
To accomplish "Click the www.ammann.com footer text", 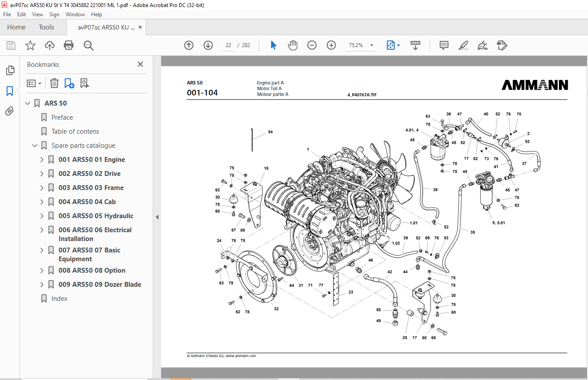I will [241, 356].
